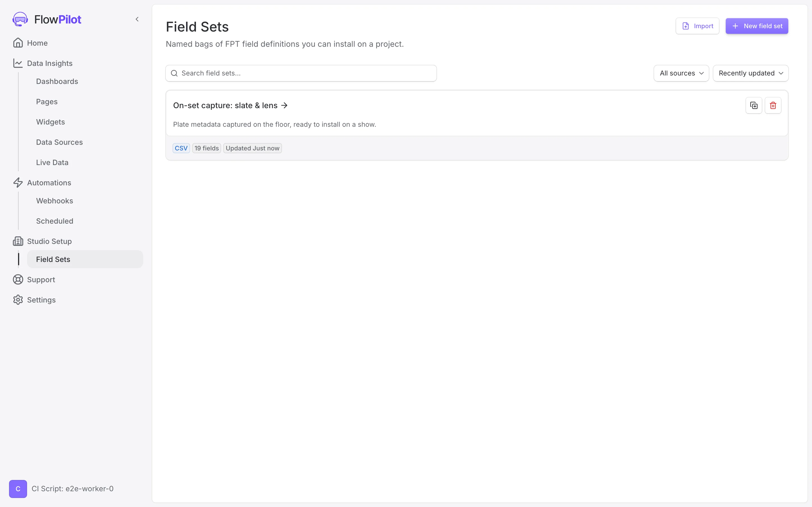Delete the On-set capture field set
Screen dimensions: 812x507
coord(773,105)
